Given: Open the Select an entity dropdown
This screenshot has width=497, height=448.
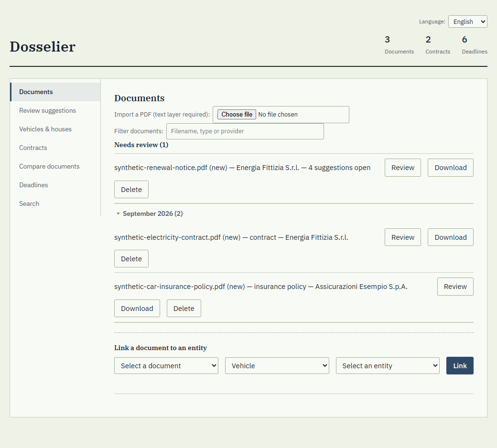Looking at the screenshot, I should pos(388,366).
